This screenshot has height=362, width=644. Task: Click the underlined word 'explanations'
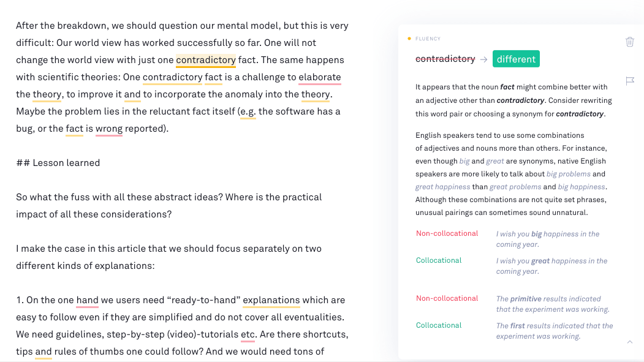coord(271,300)
